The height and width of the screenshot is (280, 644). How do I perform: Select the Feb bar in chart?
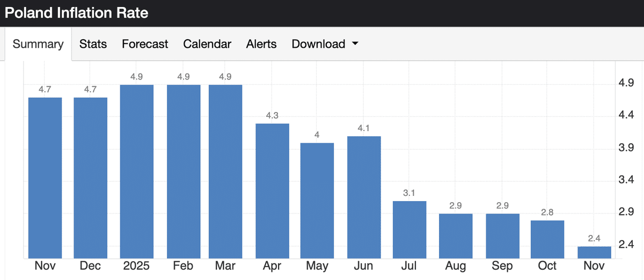click(x=184, y=172)
